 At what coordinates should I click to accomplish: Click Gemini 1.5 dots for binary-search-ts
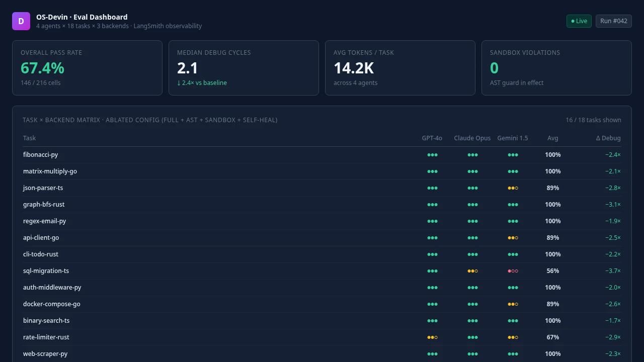tap(513, 321)
